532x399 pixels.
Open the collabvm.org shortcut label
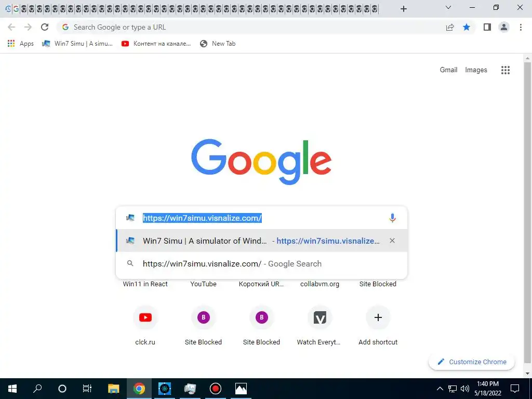[320, 284]
